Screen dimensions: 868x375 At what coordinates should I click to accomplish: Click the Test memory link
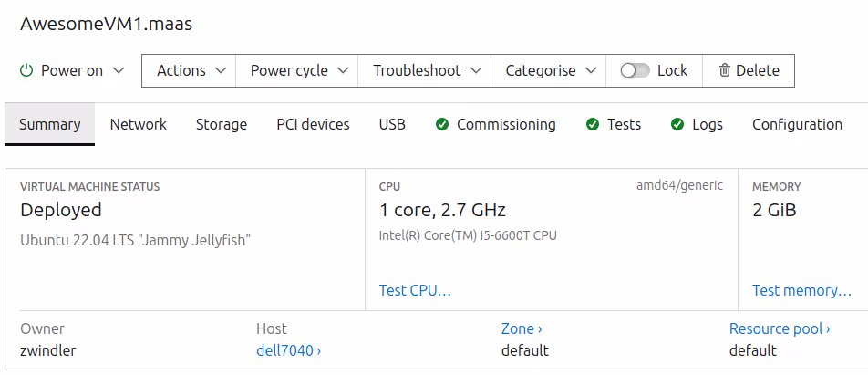[x=801, y=290]
